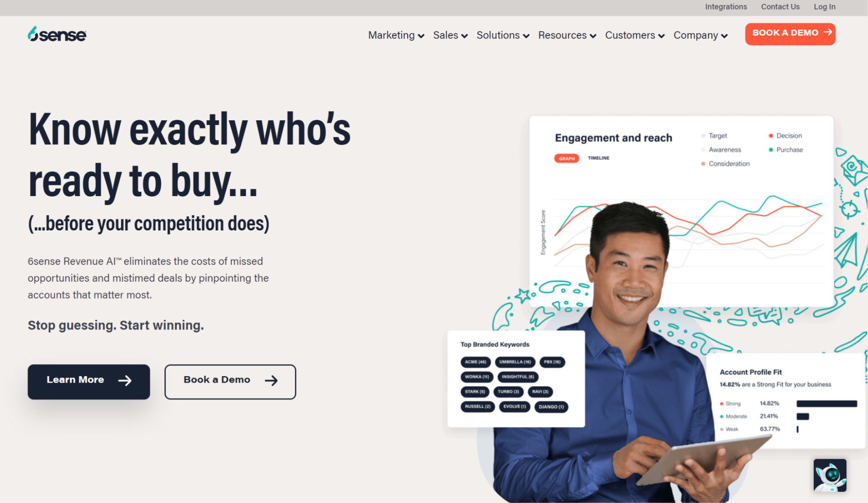Open the Contact Us link
The image size is (868, 503).
(x=780, y=7)
